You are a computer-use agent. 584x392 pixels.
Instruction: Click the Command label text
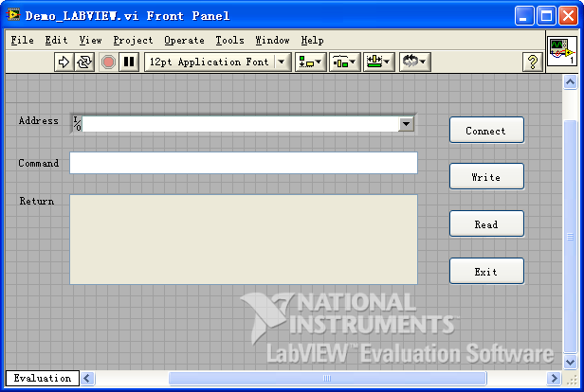[39, 163]
